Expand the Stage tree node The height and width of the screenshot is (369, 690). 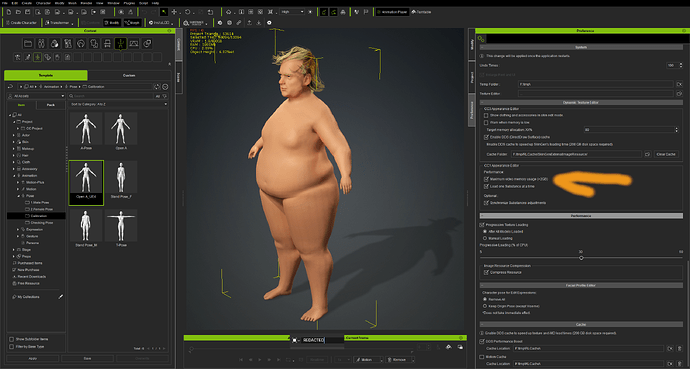click(x=14, y=250)
